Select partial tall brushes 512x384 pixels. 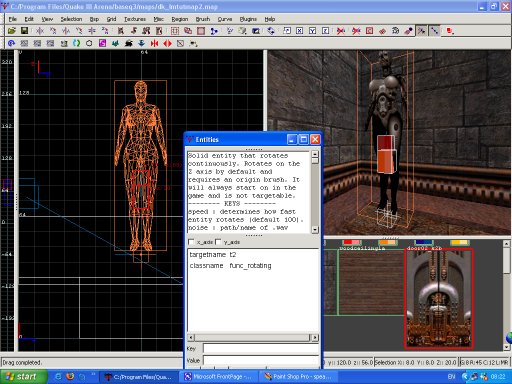(x=146, y=31)
